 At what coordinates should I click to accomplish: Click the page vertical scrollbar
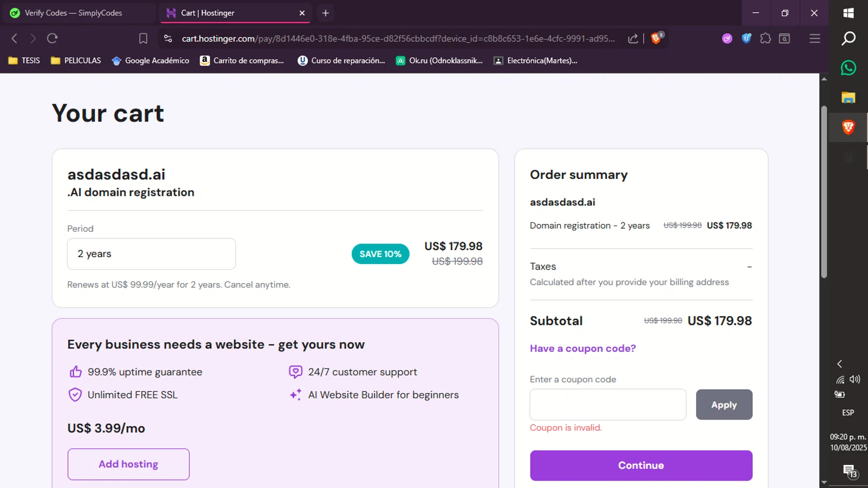point(824,191)
